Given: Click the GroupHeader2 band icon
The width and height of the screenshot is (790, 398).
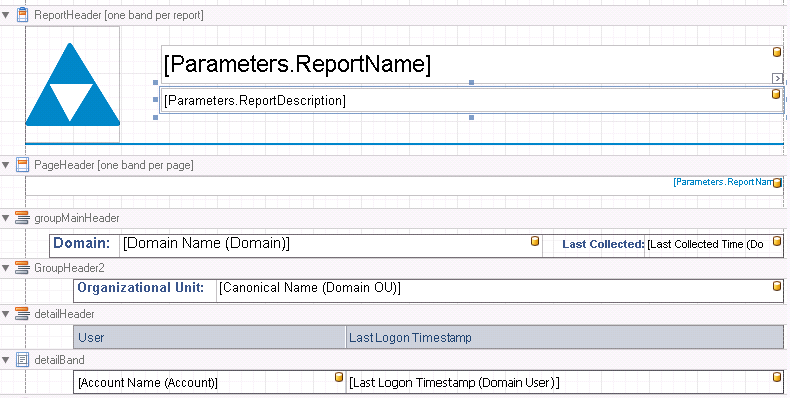Looking at the screenshot, I should click(x=22, y=268).
